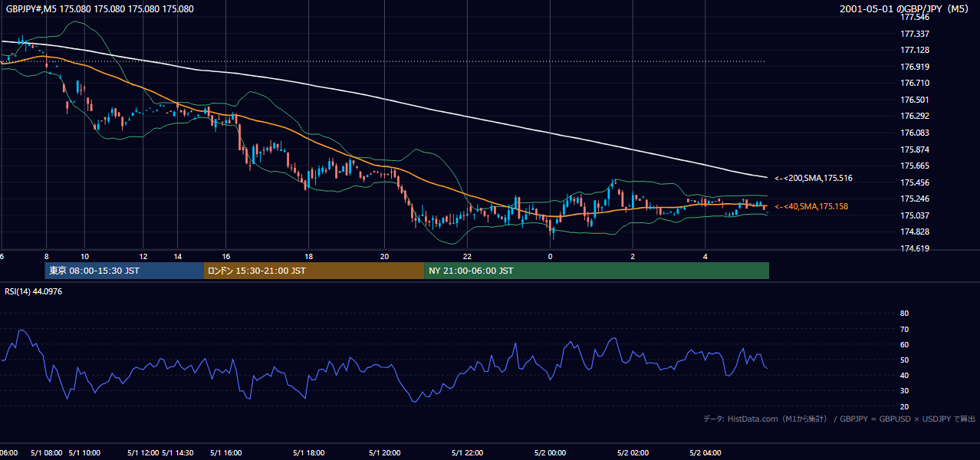Click the date label 5/1 12:00
Viewport: 980px width, 460px height.
pos(143,453)
